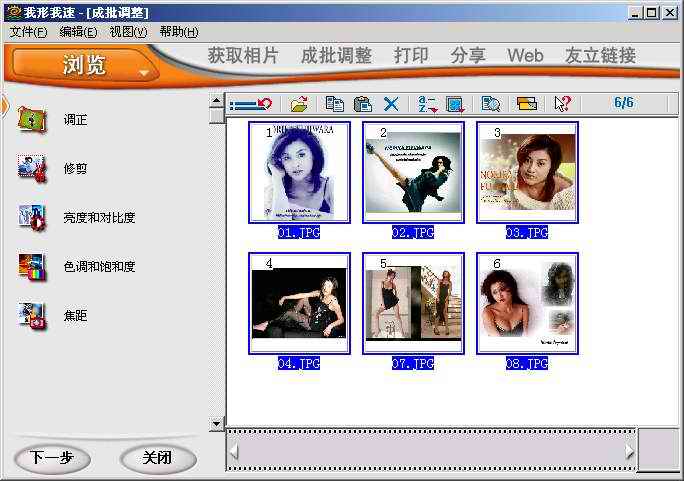The width and height of the screenshot is (684, 481).
Task: Select thumbnail number 6
Action: pyautogui.click(x=527, y=303)
